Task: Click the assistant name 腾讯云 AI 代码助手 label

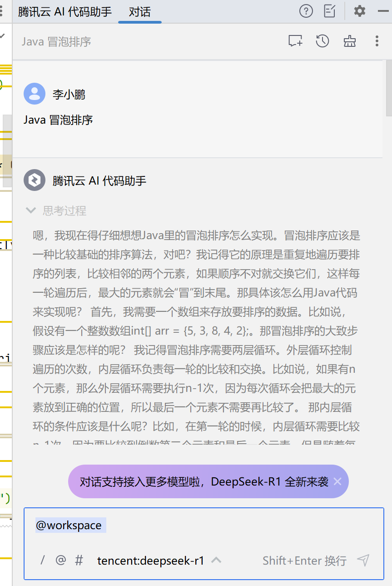Action: [x=99, y=181]
